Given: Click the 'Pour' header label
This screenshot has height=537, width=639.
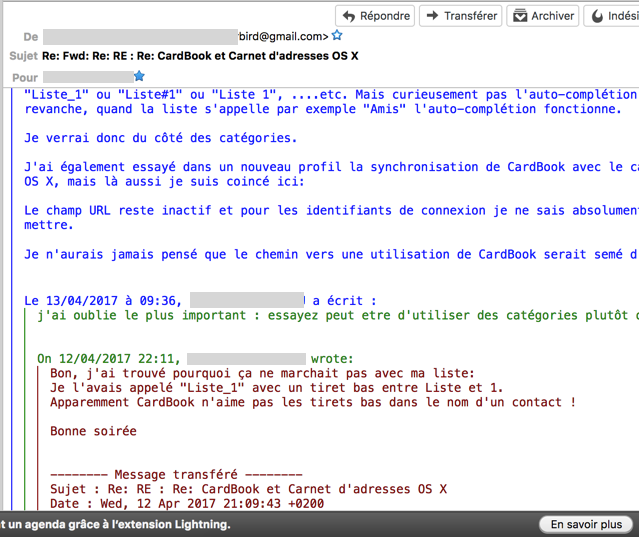Looking at the screenshot, I should 25,78.
